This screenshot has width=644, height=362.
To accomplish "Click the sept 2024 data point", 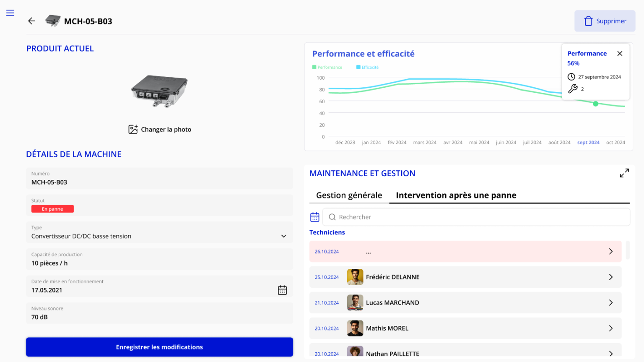I will (x=595, y=104).
